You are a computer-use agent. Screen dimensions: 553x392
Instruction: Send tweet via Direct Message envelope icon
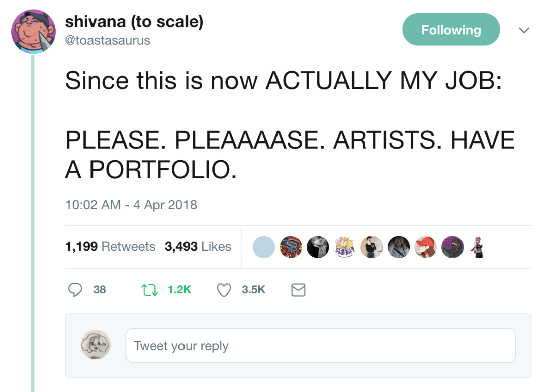point(299,289)
